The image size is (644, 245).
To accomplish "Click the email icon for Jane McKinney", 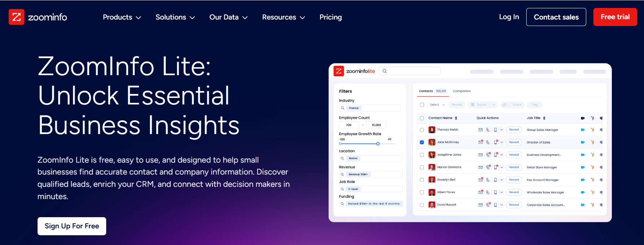I will point(480,142).
